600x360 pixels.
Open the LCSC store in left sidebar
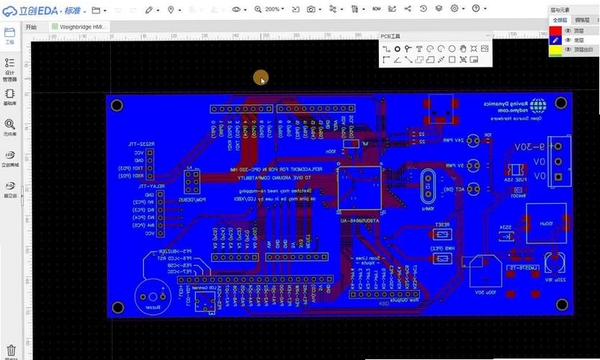(x=10, y=158)
